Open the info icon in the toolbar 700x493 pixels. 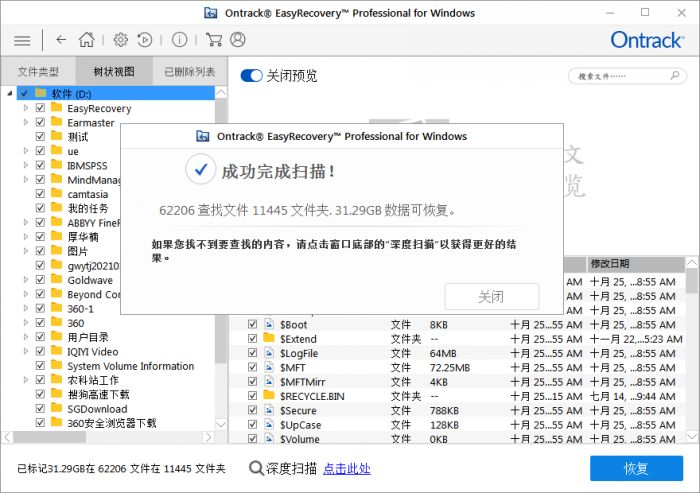179,40
